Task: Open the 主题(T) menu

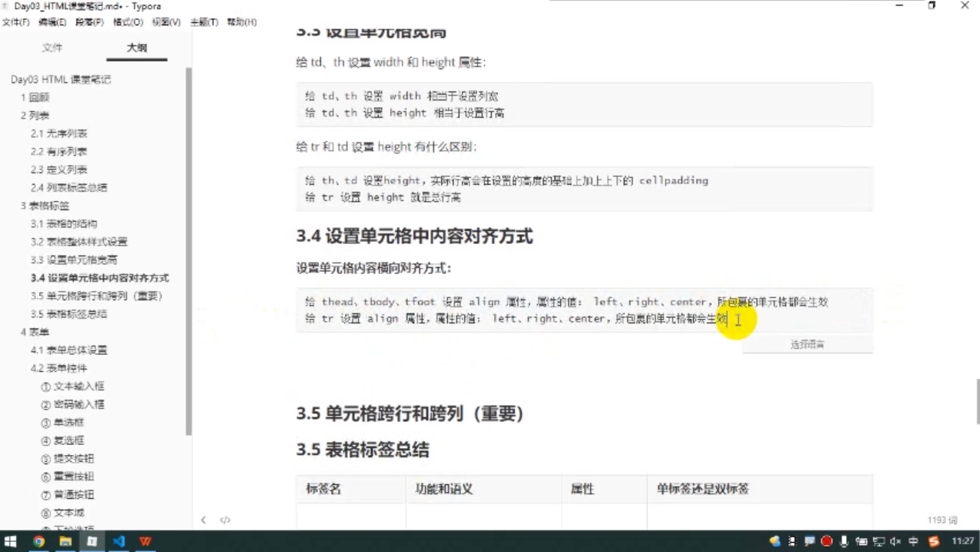Action: (x=204, y=22)
